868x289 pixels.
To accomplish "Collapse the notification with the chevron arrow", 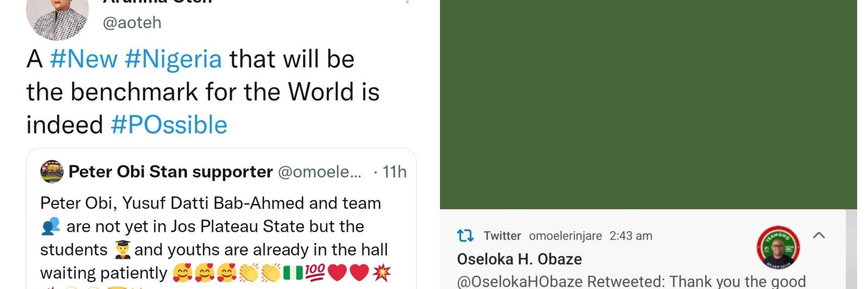I will tap(819, 235).
